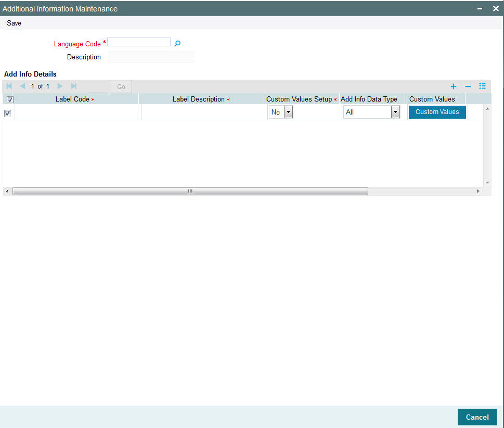Toggle select-all checkbox in table header
The image size is (504, 428).
point(10,100)
